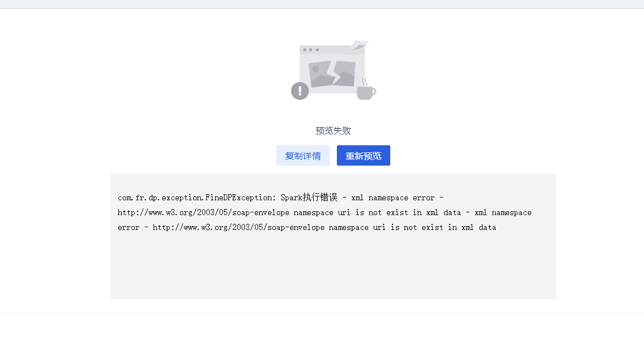Click the bottom divider area below the error panel

322,314
